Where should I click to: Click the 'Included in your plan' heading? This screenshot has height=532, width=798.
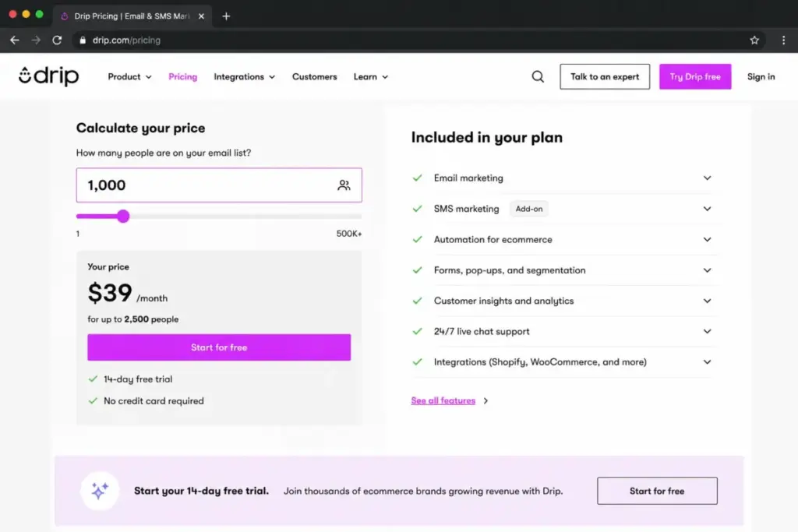(x=487, y=137)
